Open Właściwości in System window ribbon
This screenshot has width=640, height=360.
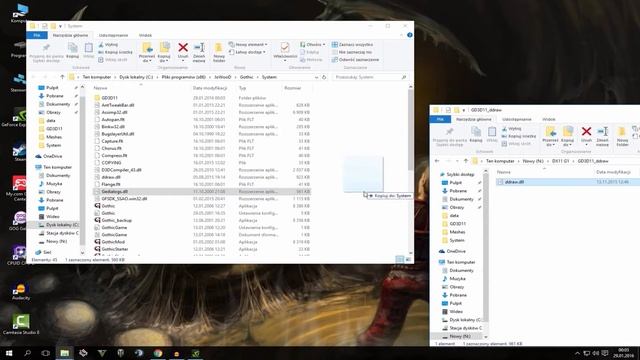[x=285, y=51]
